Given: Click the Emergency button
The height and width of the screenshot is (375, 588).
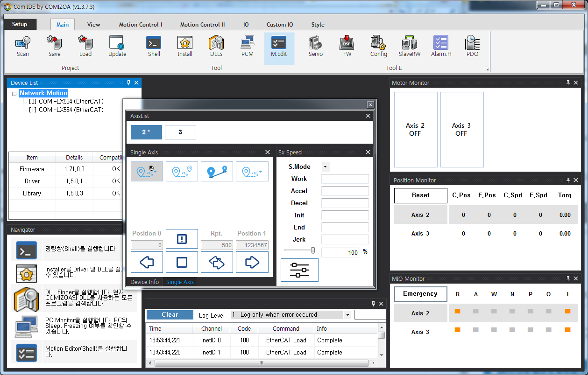Looking at the screenshot, I should point(420,294).
